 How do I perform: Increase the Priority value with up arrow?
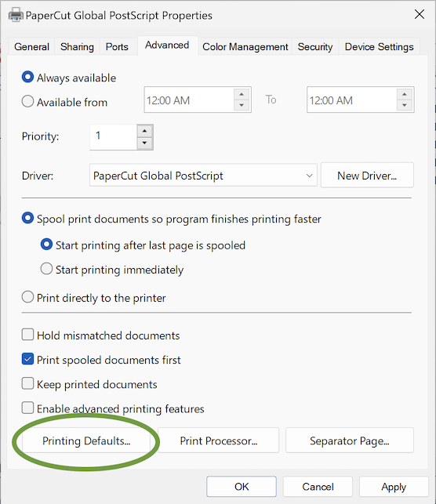[145, 131]
